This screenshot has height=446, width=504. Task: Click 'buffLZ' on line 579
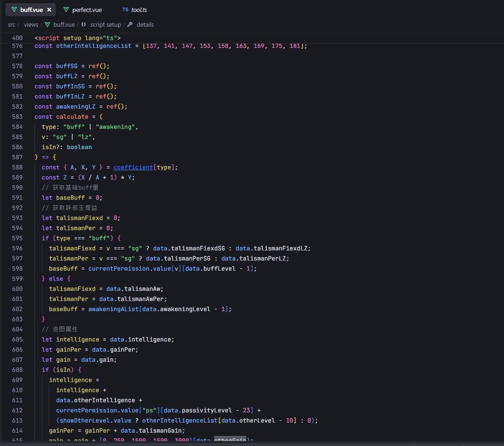pyautogui.click(x=67, y=76)
